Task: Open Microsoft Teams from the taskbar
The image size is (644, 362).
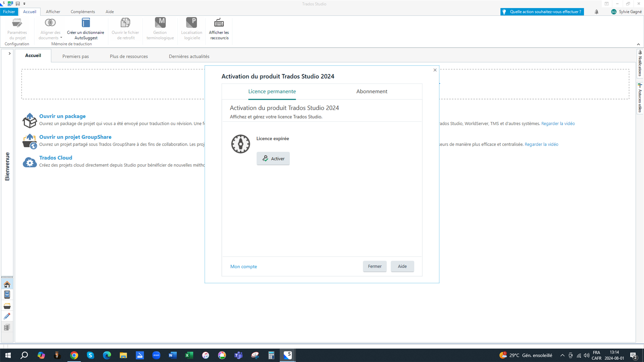Action: tap(238, 355)
